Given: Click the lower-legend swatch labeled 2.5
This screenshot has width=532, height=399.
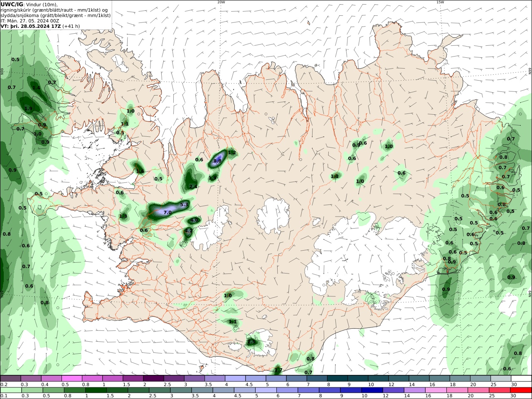Looking at the screenshot, I should [x=160, y=390].
